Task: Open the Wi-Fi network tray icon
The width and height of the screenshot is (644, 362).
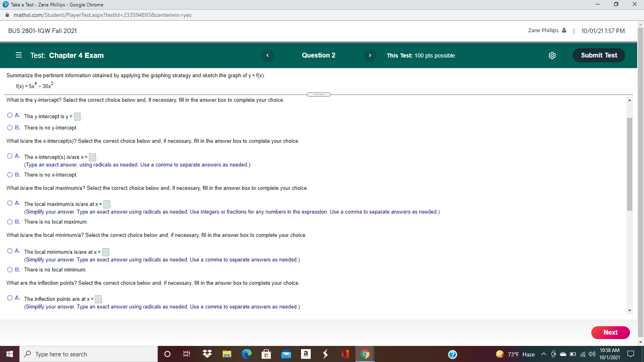Action: 582,354
